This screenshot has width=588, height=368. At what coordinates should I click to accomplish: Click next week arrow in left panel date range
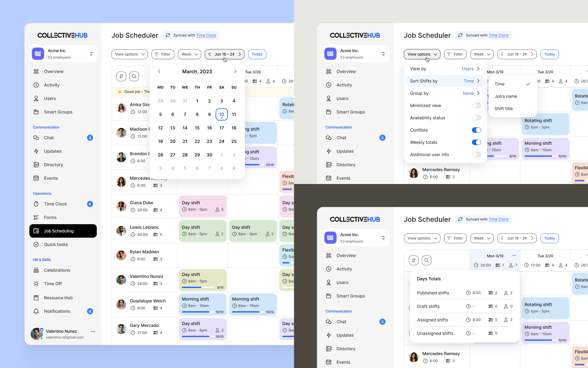pos(240,54)
